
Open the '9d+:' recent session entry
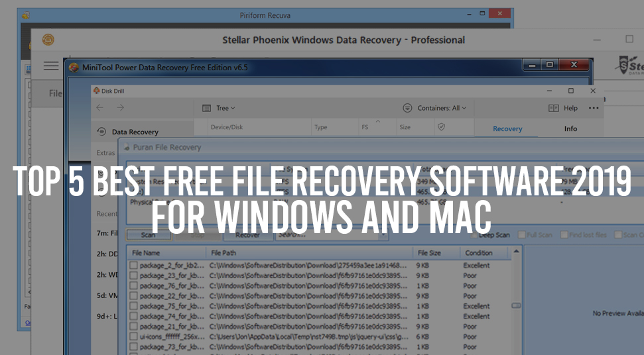[x=107, y=316]
